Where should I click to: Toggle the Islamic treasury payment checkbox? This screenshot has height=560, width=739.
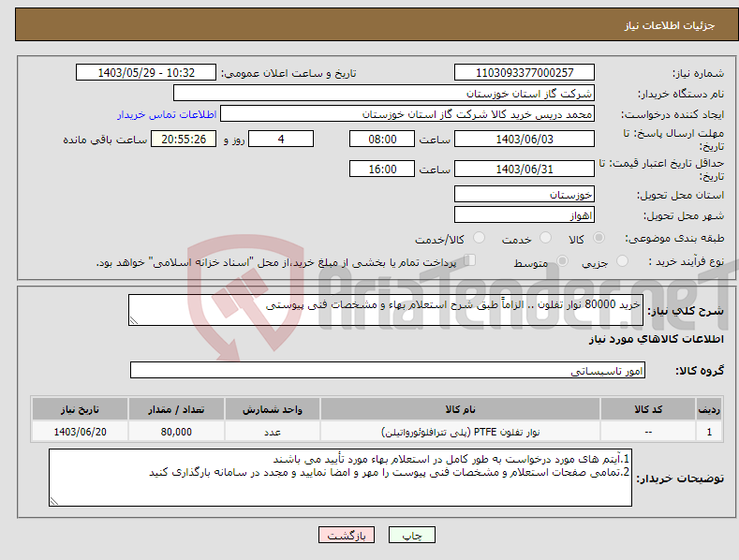(469, 260)
